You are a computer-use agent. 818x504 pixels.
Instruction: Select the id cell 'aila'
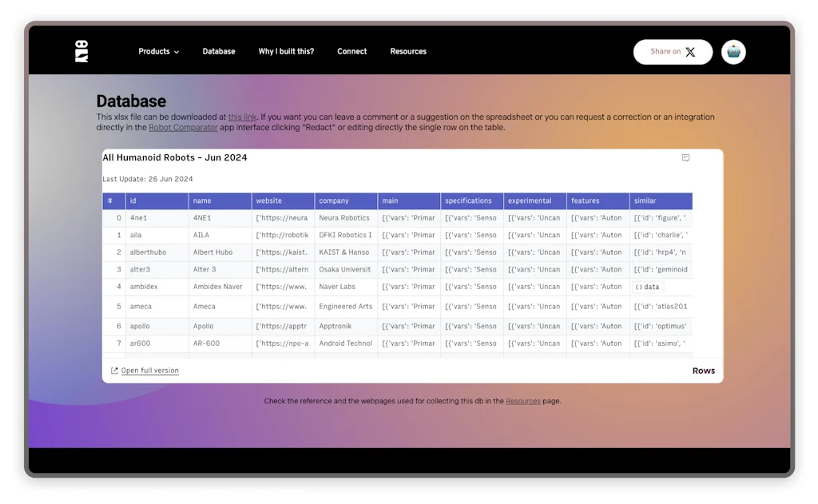click(x=157, y=236)
